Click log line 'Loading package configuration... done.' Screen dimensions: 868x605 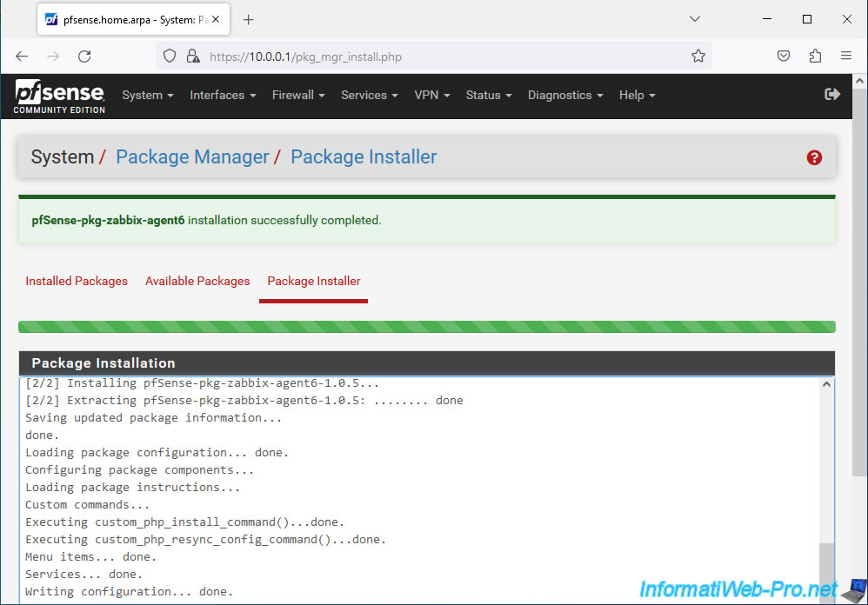click(157, 452)
